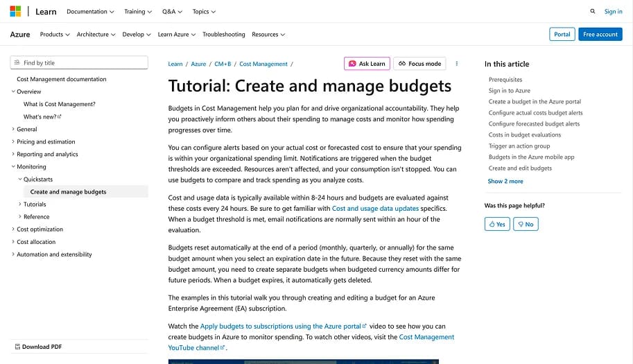Open Apply budgets to subscriptions video link
Screen dimensions: 633x364
pos(283,326)
